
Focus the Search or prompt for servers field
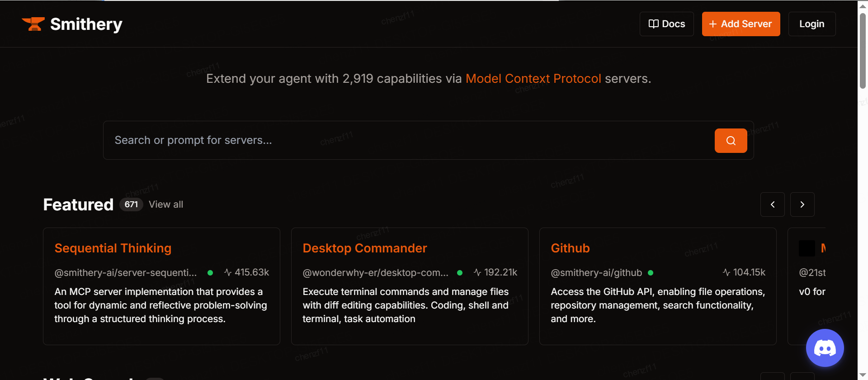pos(407,140)
